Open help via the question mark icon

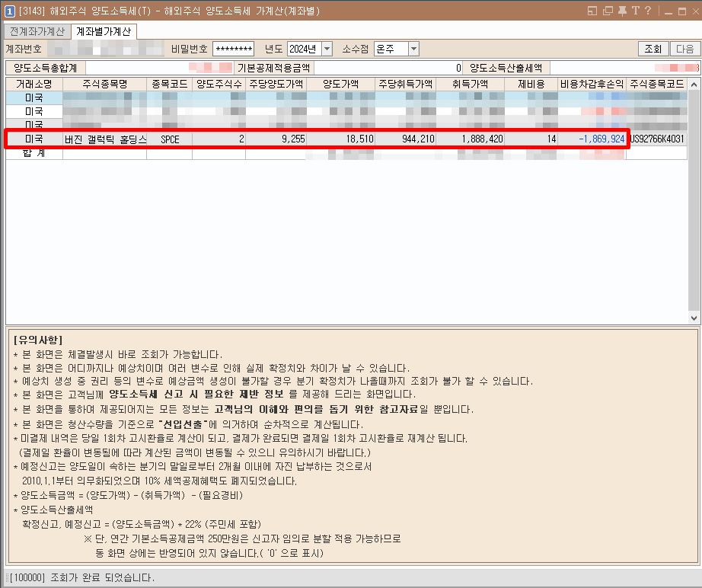[648, 11]
